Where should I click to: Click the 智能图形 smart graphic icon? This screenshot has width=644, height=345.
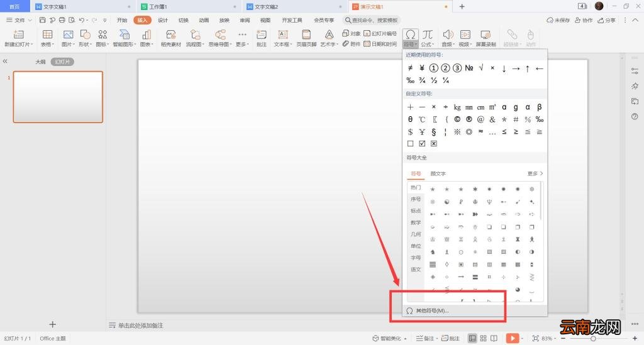[x=124, y=35]
